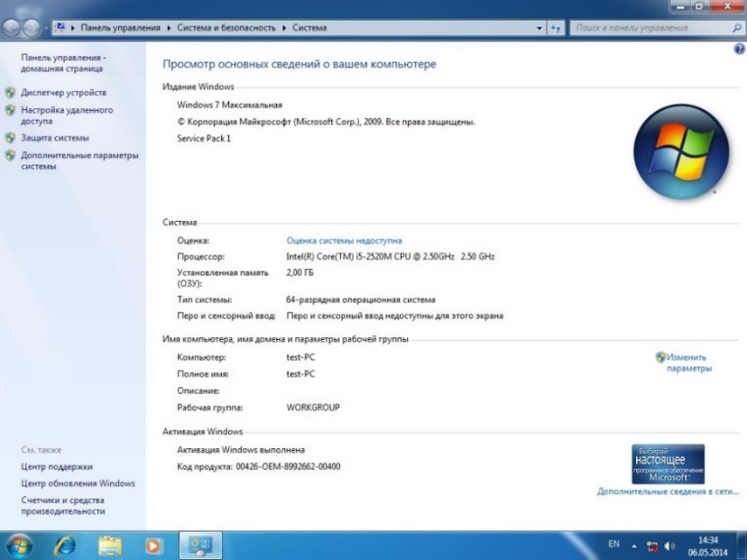Image resolution: width=747 pixels, height=560 pixels.
Task: Launch Windows Media Player from the taskbar
Action: 154,545
